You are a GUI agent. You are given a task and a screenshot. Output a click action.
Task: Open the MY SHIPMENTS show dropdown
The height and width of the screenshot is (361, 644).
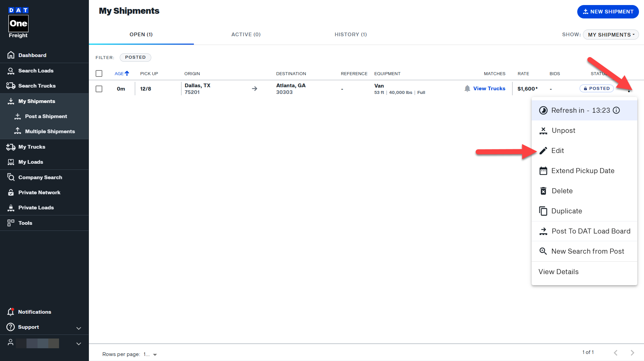pyautogui.click(x=611, y=35)
